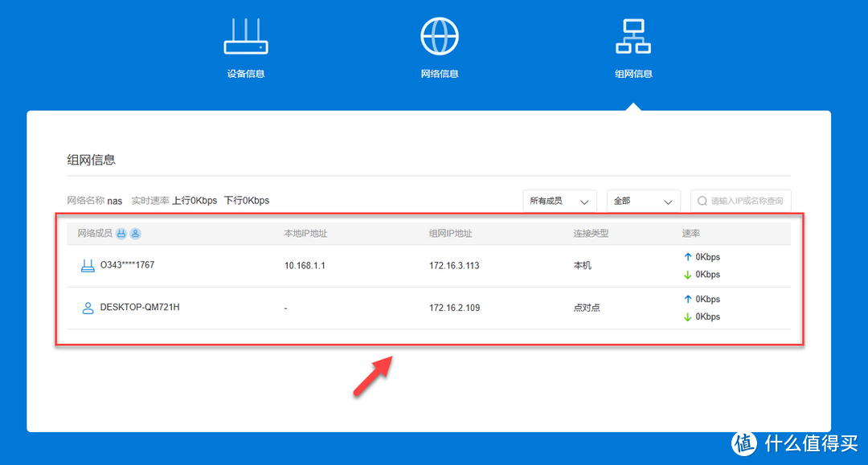The image size is (868, 465).
Task: Click the 设备信息 tab label
Action: coord(245,74)
